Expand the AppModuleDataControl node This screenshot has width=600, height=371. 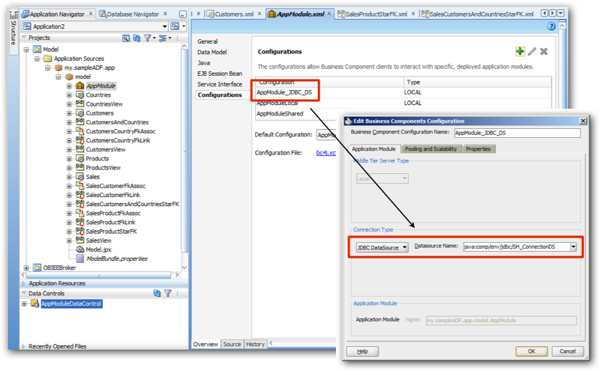click(x=24, y=304)
